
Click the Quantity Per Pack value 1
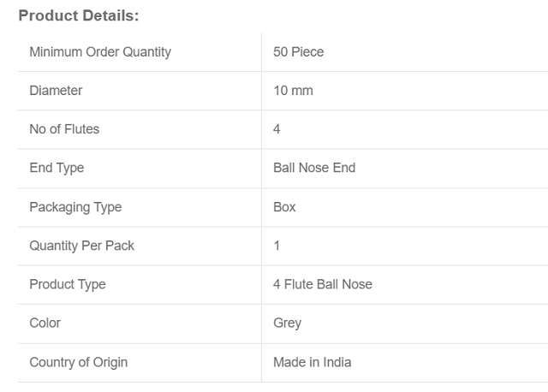coord(277,246)
